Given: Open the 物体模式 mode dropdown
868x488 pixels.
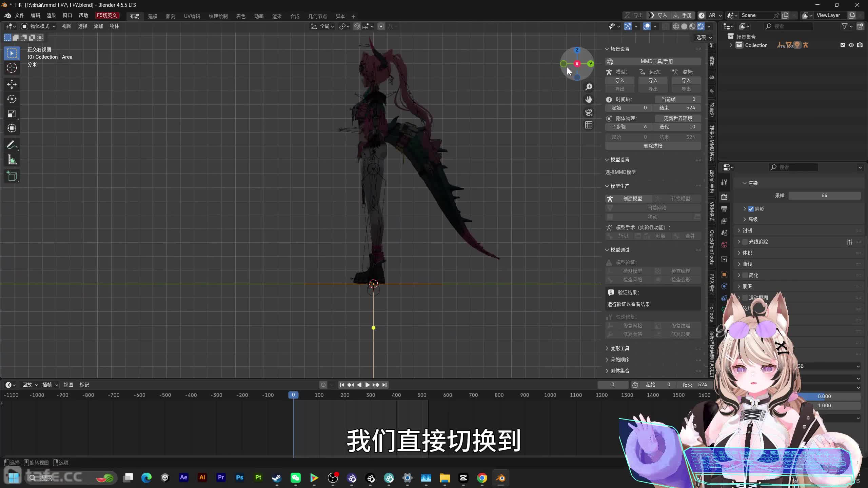Looking at the screenshot, I should (39, 26).
